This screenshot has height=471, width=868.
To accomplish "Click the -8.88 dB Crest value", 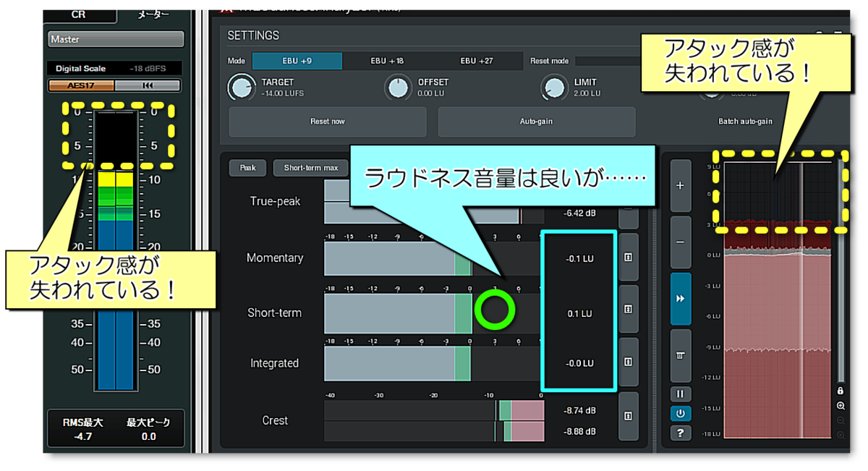I will [579, 431].
